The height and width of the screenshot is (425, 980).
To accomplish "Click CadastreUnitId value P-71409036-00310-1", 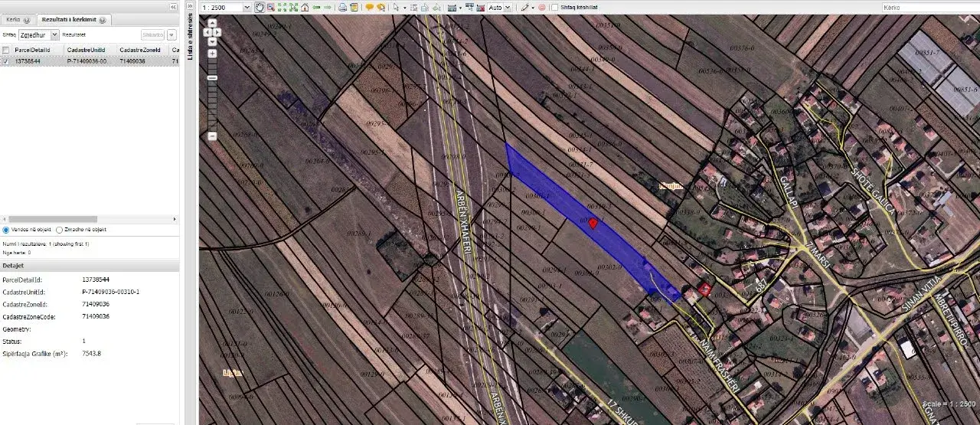I will 110,293.
